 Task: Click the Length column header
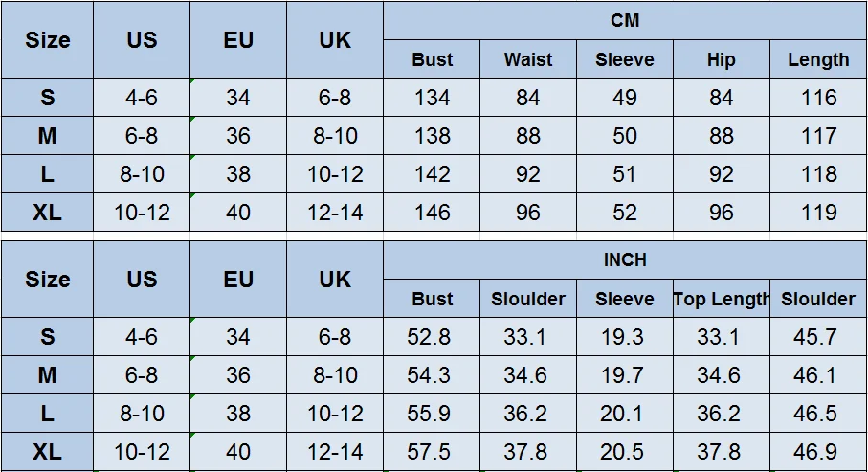[x=818, y=59]
